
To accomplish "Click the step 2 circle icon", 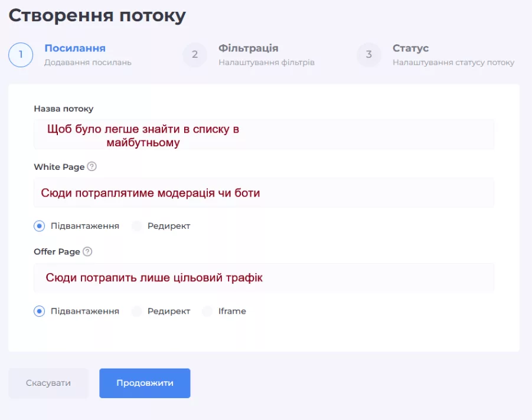I will coord(195,55).
